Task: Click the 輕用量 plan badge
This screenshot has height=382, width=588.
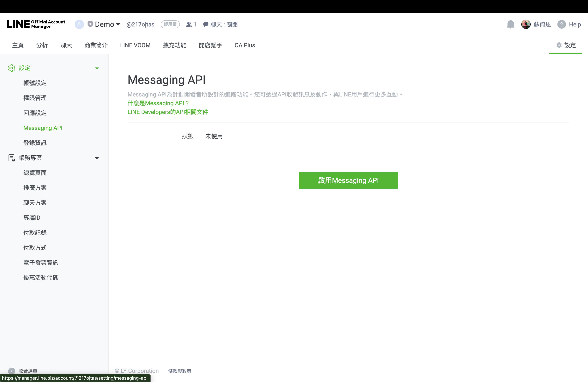Action: pos(170,24)
